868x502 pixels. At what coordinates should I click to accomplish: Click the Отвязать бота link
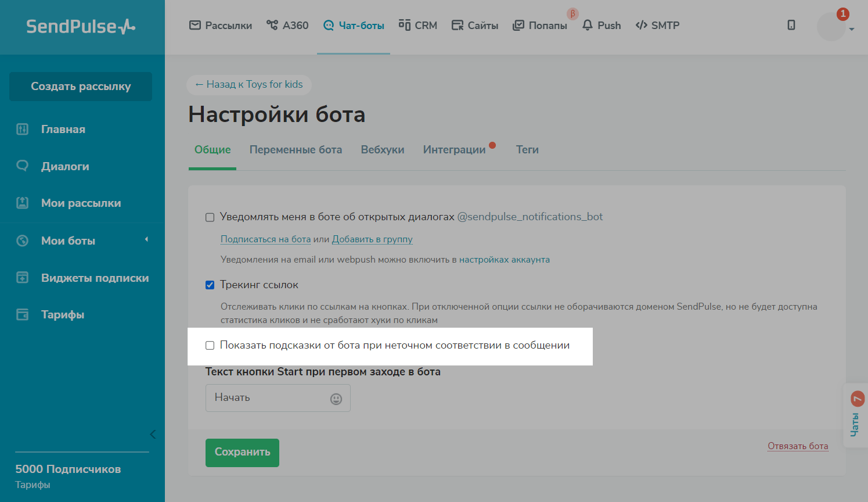798,446
